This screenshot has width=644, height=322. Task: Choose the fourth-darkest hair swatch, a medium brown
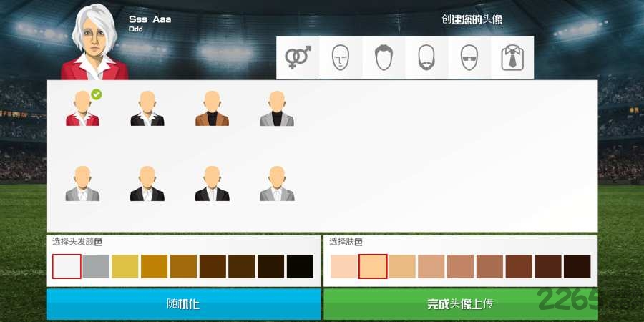point(213,267)
